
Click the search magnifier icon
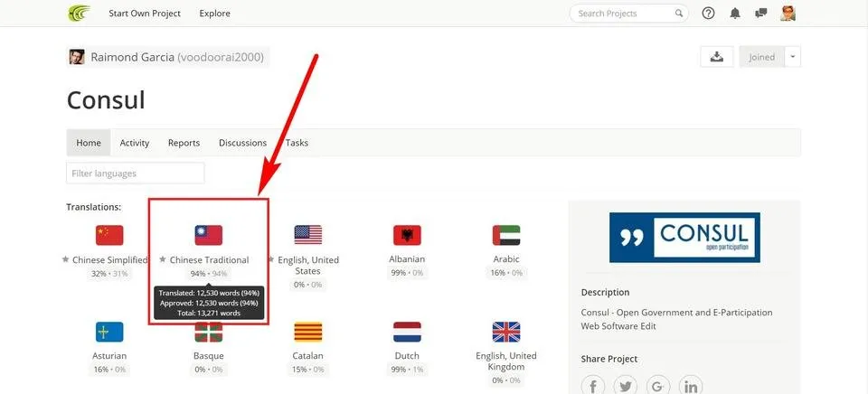pyautogui.click(x=679, y=14)
